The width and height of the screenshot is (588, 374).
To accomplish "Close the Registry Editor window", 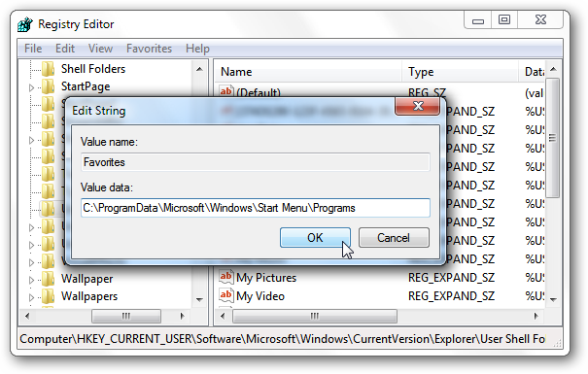I will point(540,20).
